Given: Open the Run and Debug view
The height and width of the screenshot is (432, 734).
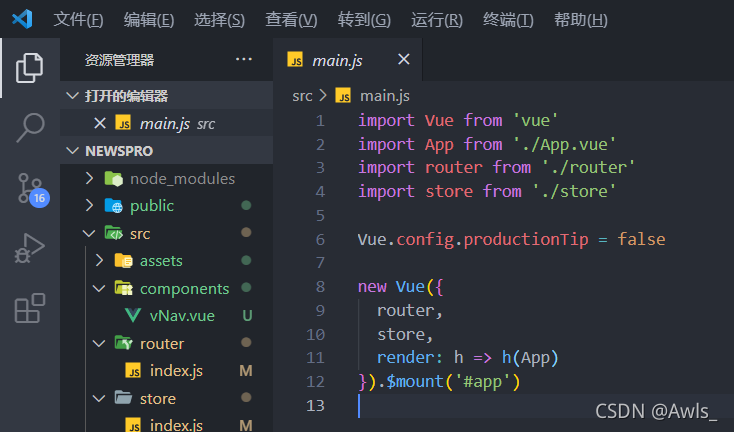Looking at the screenshot, I should [x=29, y=248].
